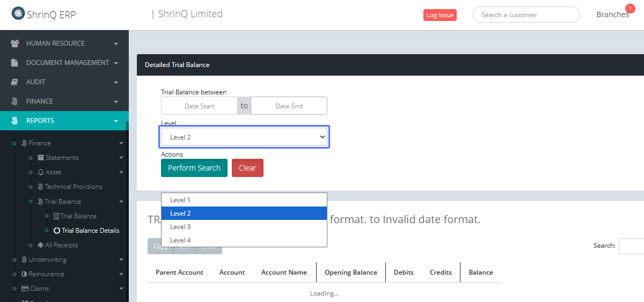The width and height of the screenshot is (644, 302).
Task: Click the ShrinQ ERP logo icon
Action: pos(18,13)
